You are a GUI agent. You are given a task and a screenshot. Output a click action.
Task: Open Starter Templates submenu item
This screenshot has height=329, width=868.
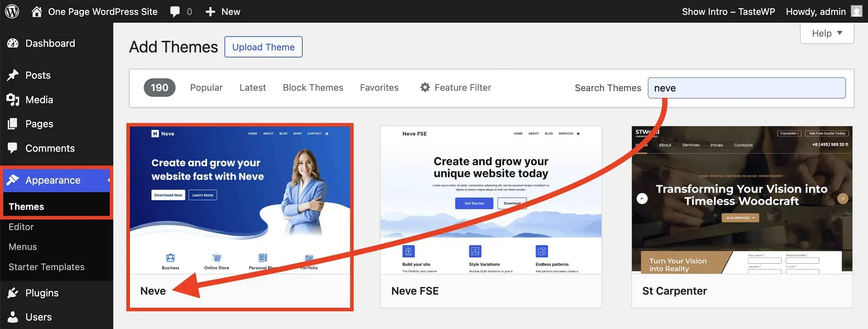pos(47,267)
